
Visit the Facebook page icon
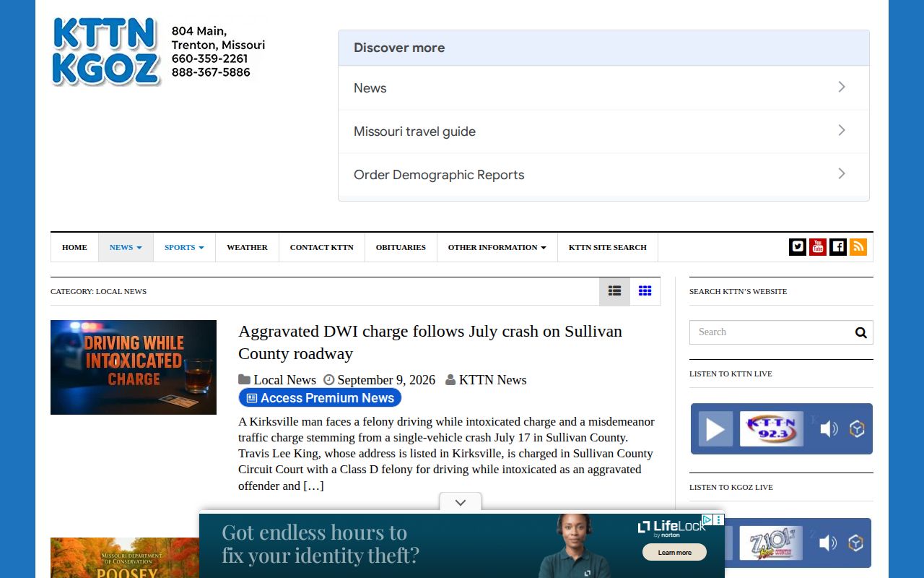pos(838,247)
